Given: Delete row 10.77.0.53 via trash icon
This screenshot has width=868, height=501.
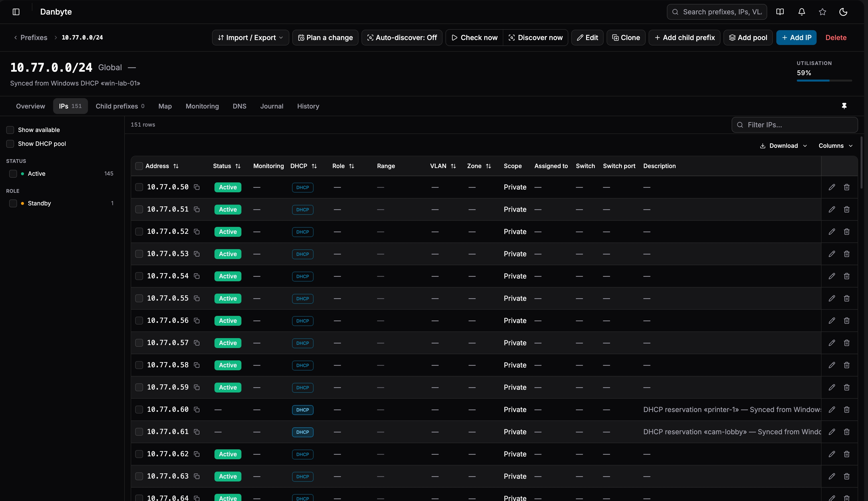Looking at the screenshot, I should tap(847, 254).
